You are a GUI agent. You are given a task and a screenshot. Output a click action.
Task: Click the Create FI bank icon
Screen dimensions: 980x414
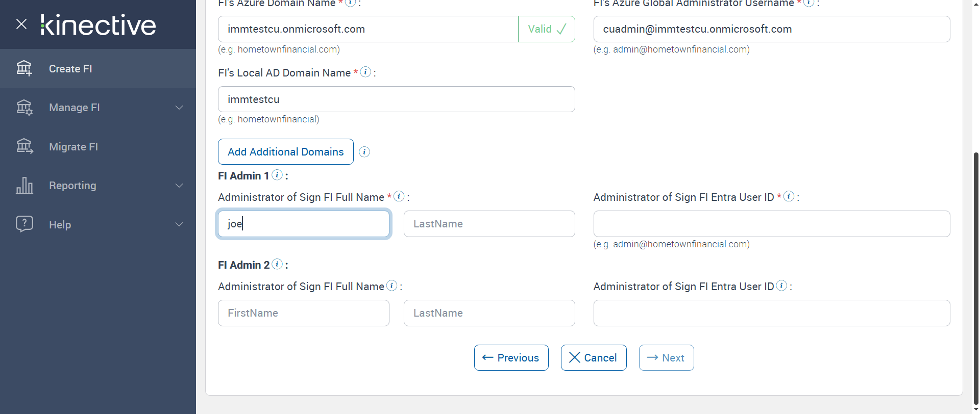[x=24, y=68]
